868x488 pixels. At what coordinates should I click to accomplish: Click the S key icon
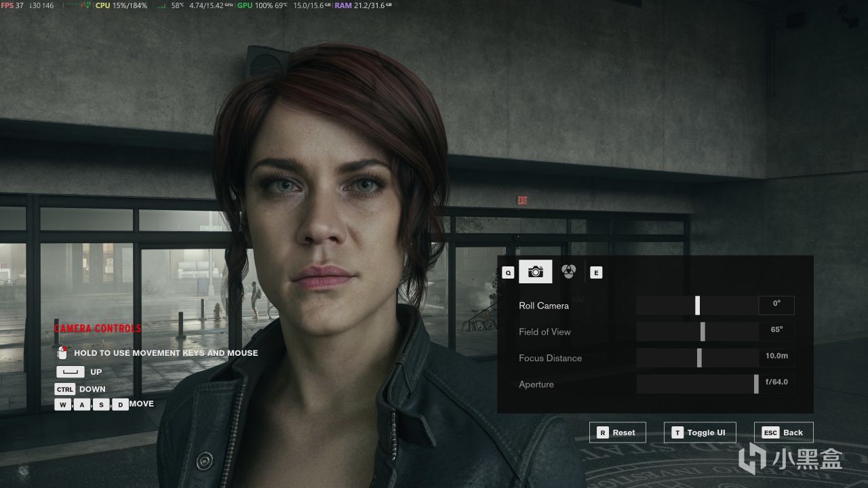point(101,405)
